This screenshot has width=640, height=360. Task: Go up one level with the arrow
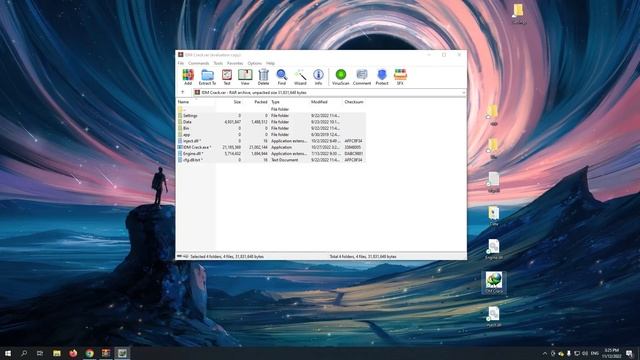coord(182,93)
